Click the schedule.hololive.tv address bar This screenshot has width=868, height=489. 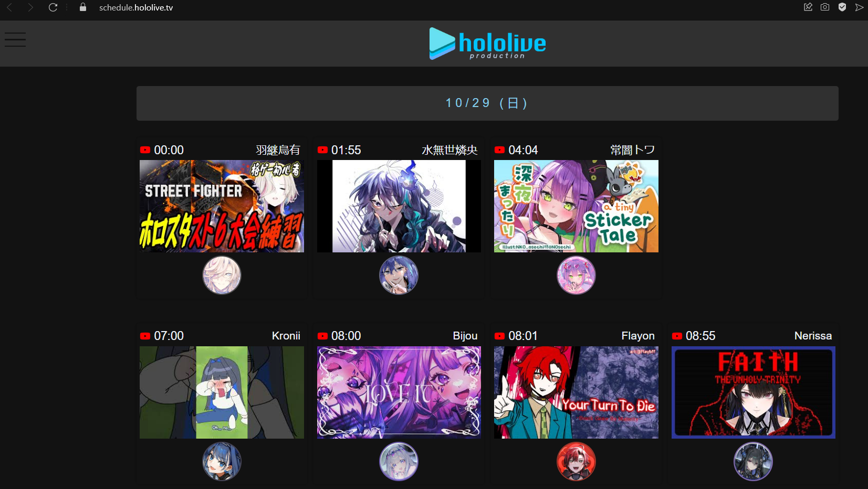136,7
